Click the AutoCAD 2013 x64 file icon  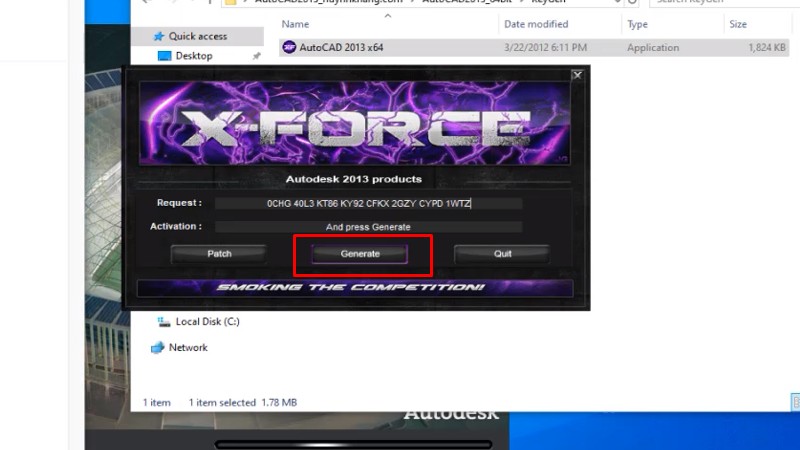point(289,47)
